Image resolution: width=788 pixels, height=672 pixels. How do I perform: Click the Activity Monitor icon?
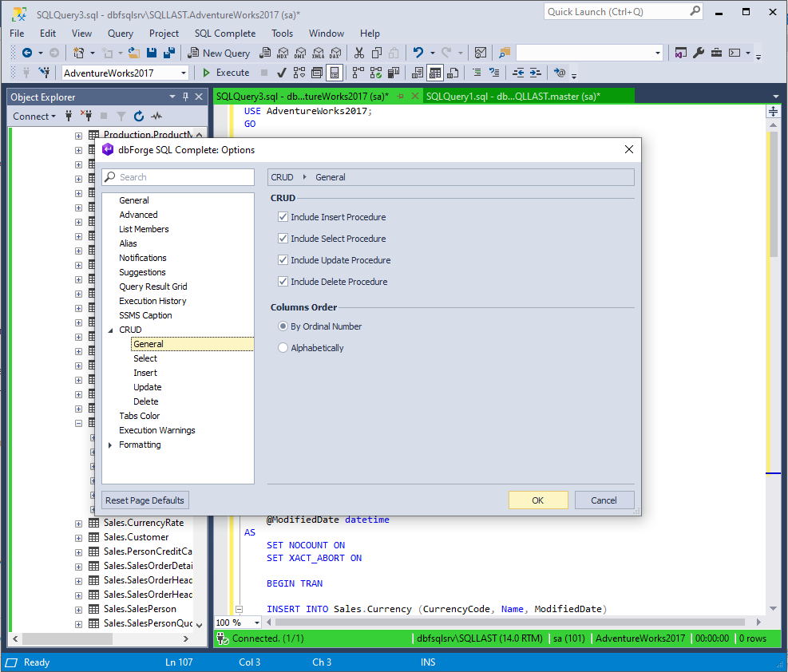481,53
